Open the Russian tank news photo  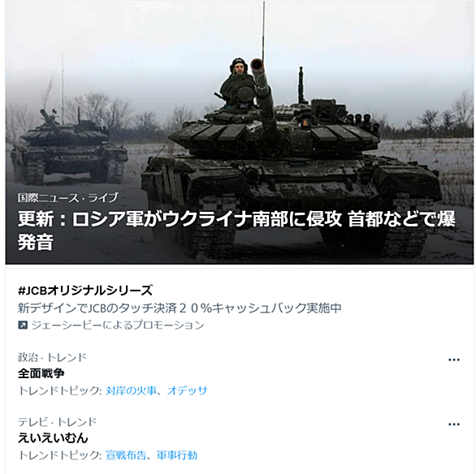239,132
